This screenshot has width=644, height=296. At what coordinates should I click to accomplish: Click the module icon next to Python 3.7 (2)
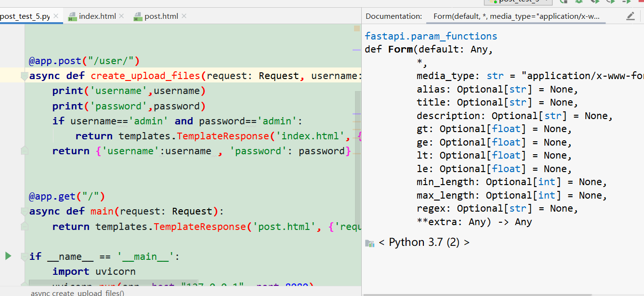369,243
